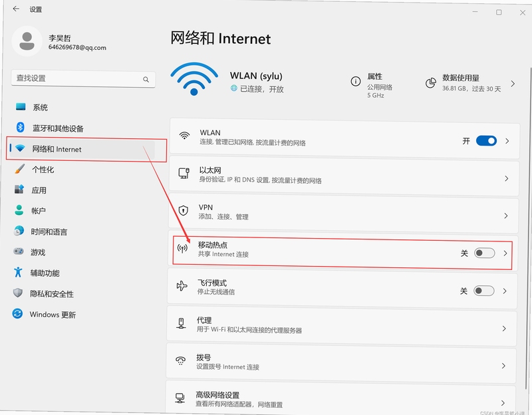Open airplane mode page via chevron
This screenshot has width=532, height=415.
(505, 291)
